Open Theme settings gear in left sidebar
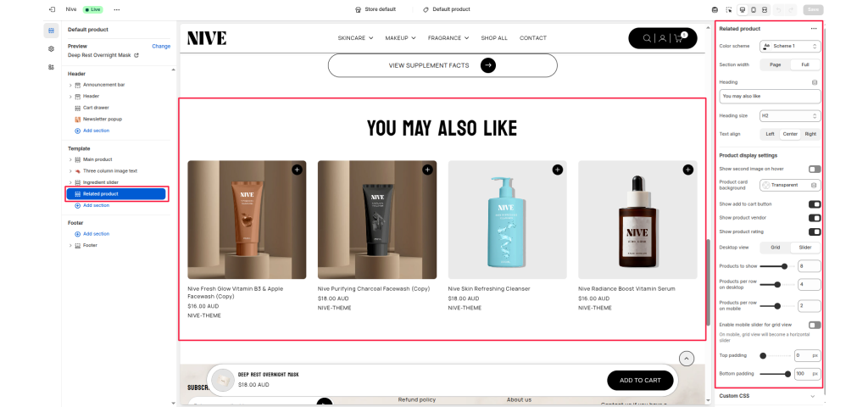 coord(51,48)
